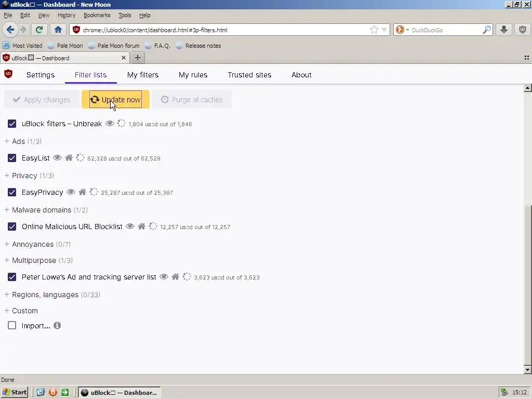532x399 pixels.
Task: Click the uBlock Dashboard taskbar button
Action: (119, 393)
